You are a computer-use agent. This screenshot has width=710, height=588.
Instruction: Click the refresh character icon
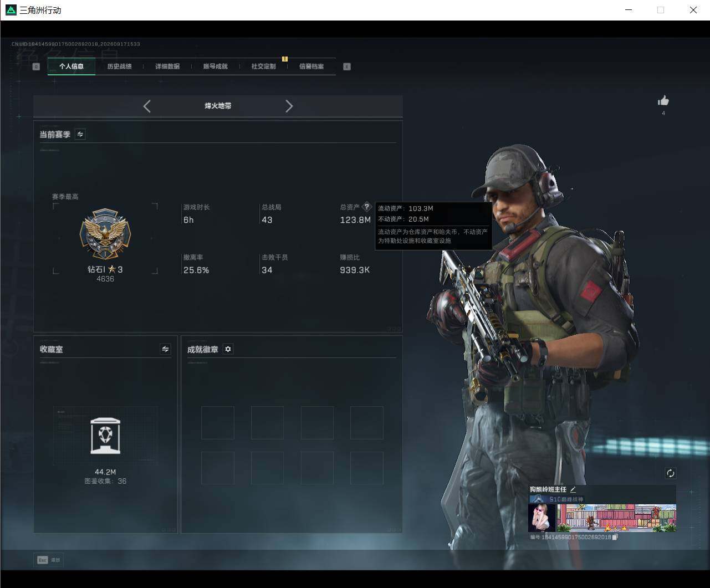[671, 473]
